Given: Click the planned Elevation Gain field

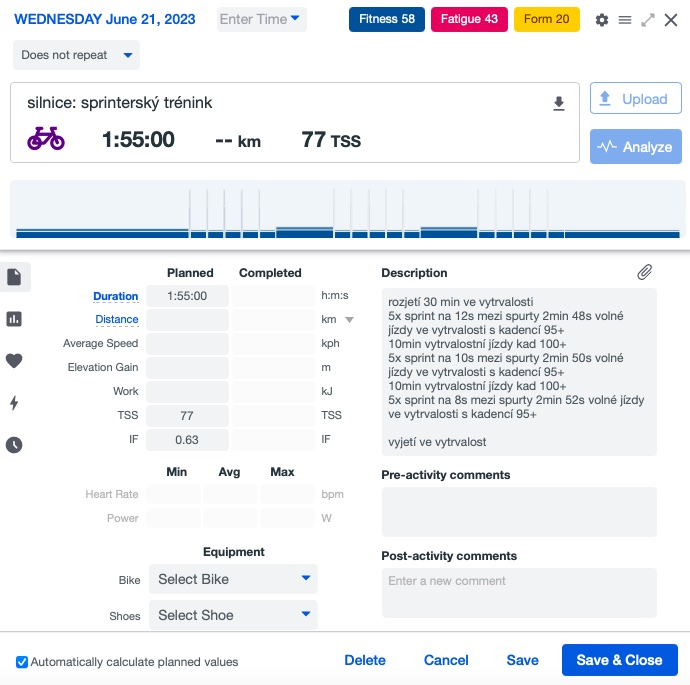Looking at the screenshot, I should (187, 368).
